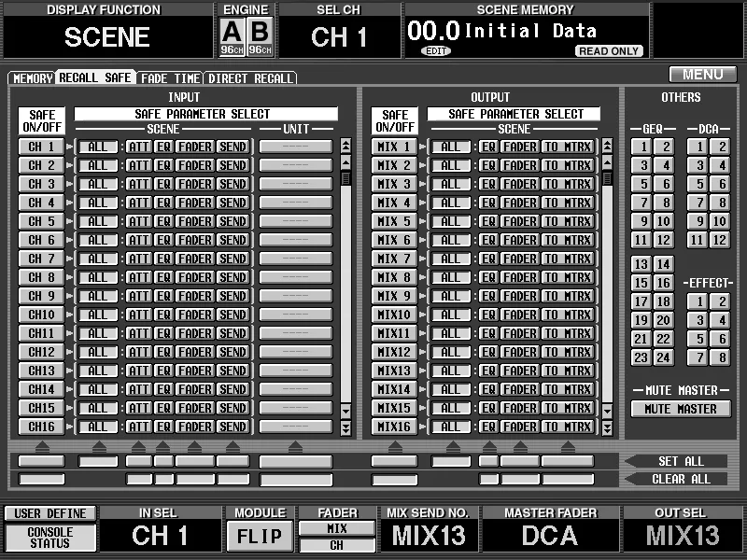Image resolution: width=747 pixels, height=560 pixels.
Task: Enable ATT safe parameter for CH14
Action: [x=138, y=389]
